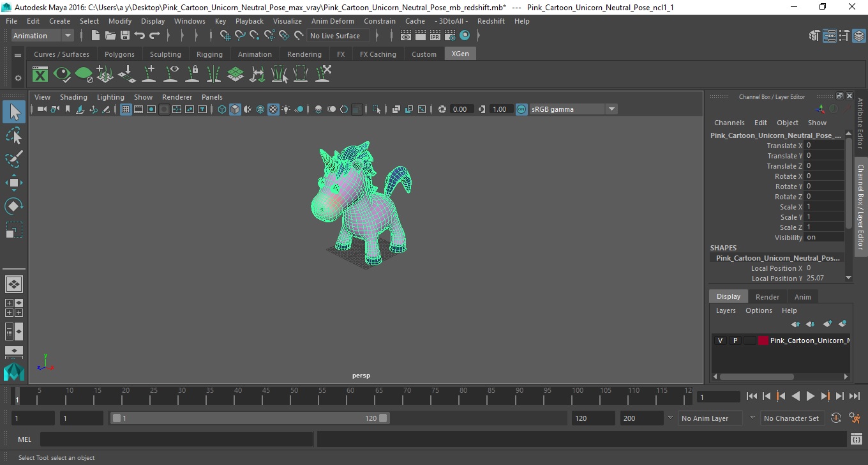Activate the Move tool
The width and height of the screenshot is (868, 465).
(x=14, y=183)
